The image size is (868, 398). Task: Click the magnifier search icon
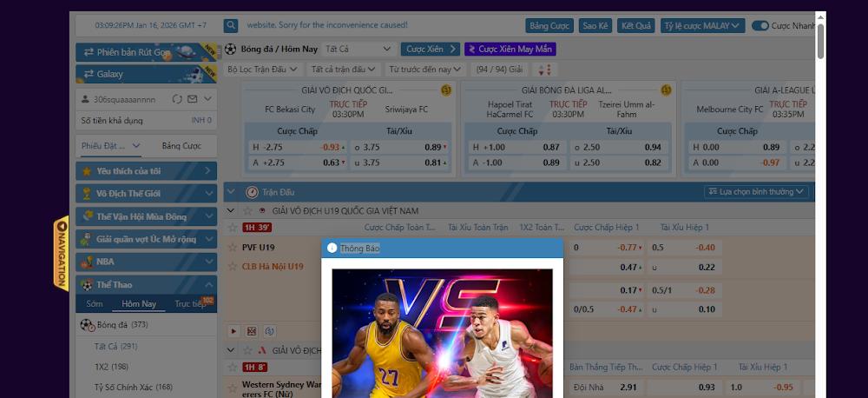click(x=231, y=26)
